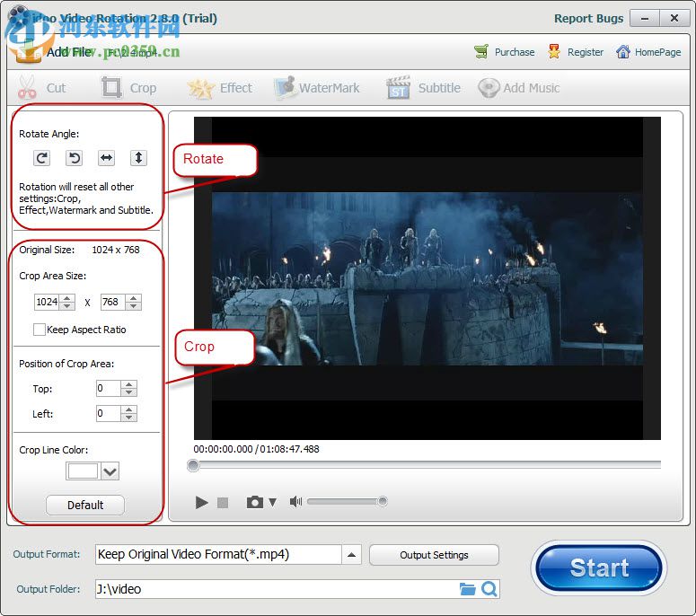Increase Left position value
Image resolution: width=696 pixels, height=616 pixels.
tap(128, 410)
